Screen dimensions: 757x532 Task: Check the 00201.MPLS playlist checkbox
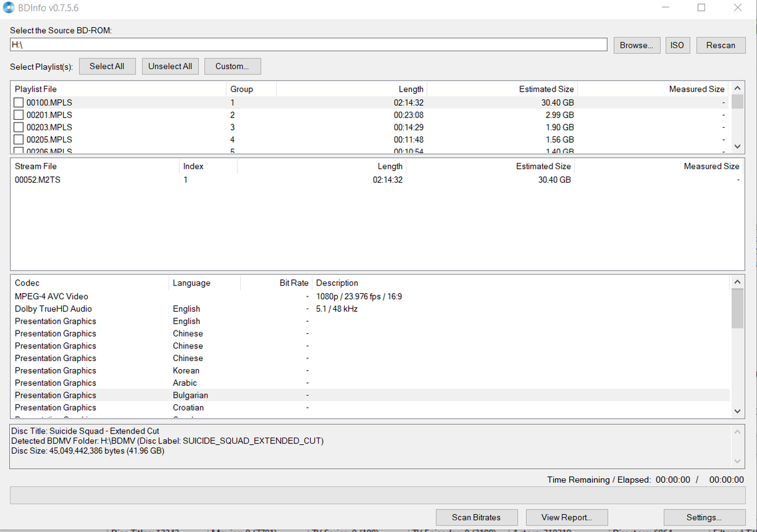point(19,115)
